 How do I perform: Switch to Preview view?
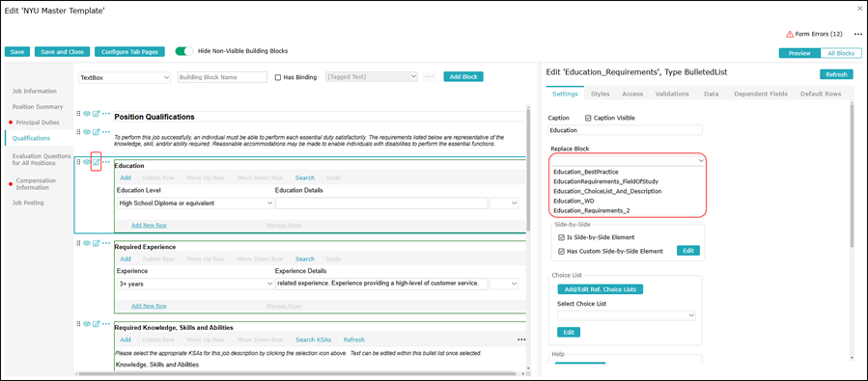pyautogui.click(x=799, y=54)
